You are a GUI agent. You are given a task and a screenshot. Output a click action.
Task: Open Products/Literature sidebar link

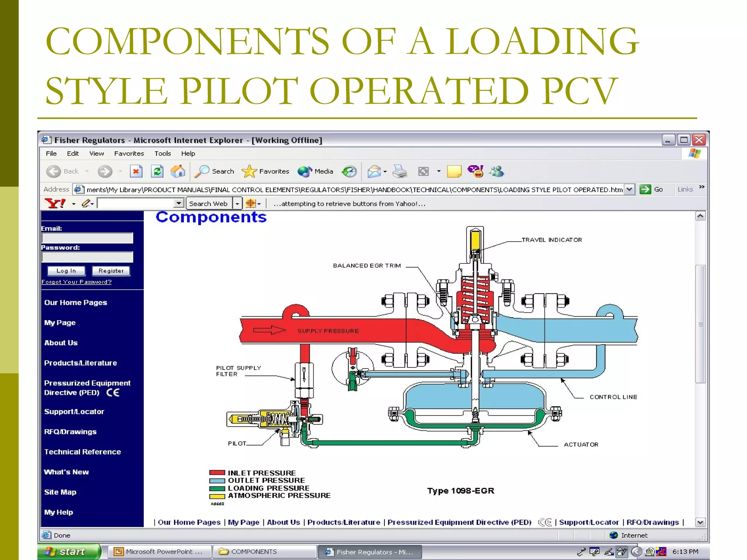(x=81, y=363)
